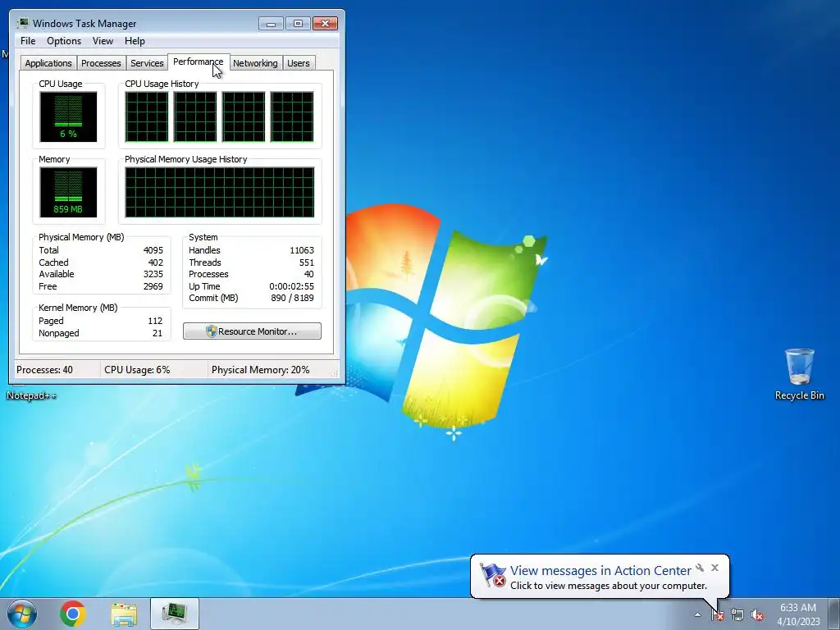This screenshot has width=840, height=630.
Task: Click the flag icon in Action Center balloon
Action: pyautogui.click(x=492, y=575)
